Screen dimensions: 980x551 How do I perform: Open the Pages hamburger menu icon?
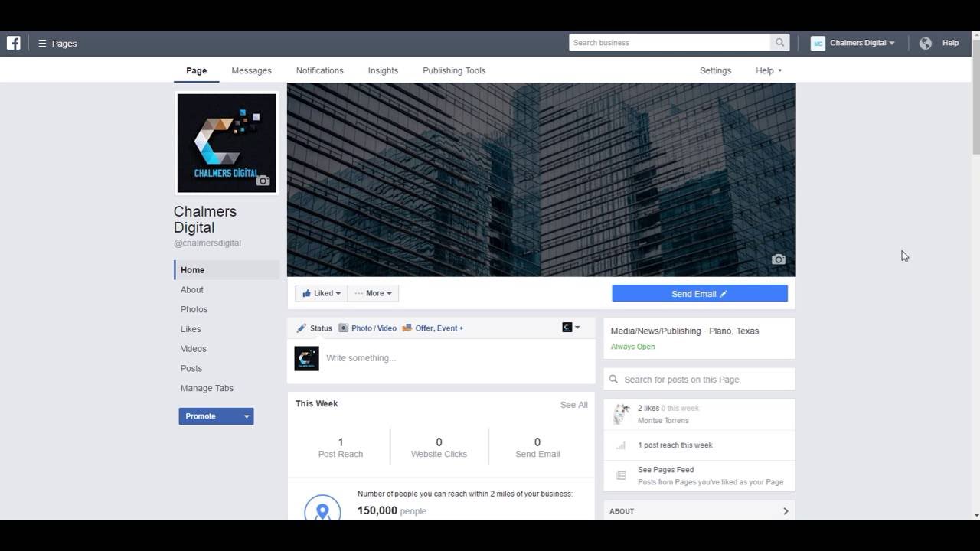pos(42,44)
